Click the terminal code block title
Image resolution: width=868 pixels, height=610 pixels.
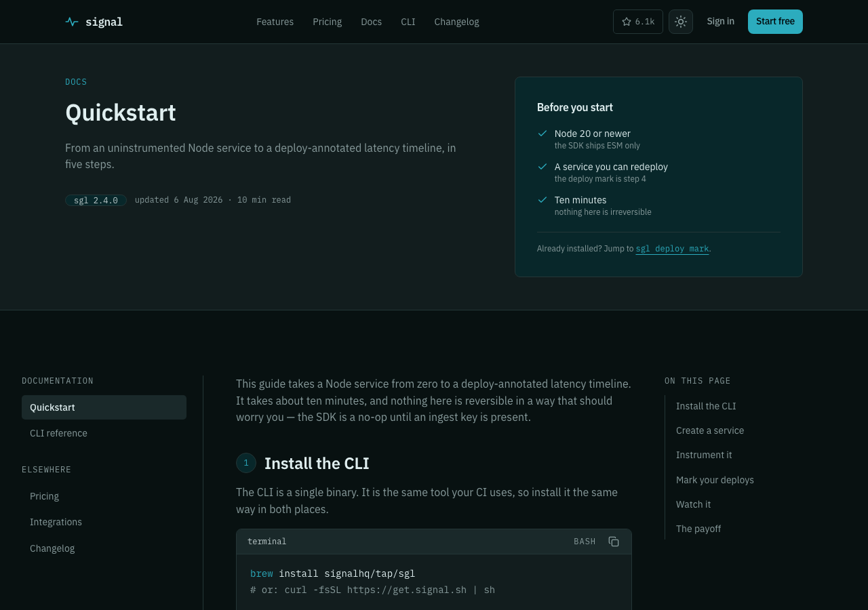(267, 542)
